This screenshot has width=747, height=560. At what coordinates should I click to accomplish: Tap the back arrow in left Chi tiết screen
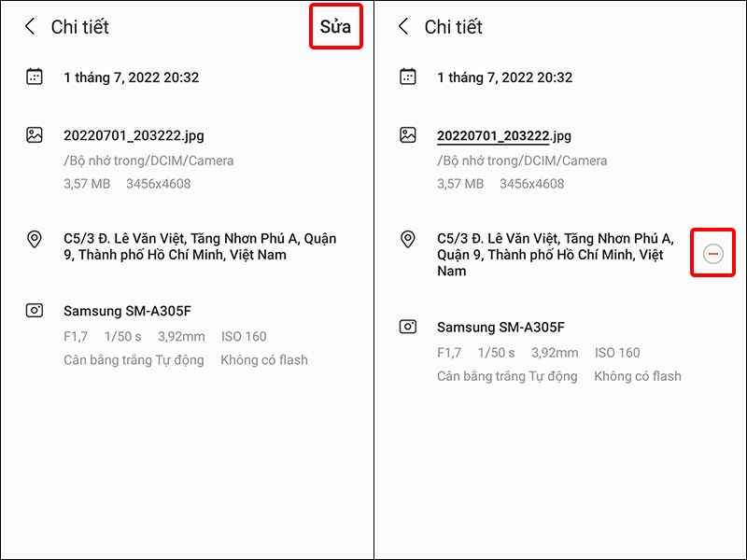pyautogui.click(x=30, y=27)
